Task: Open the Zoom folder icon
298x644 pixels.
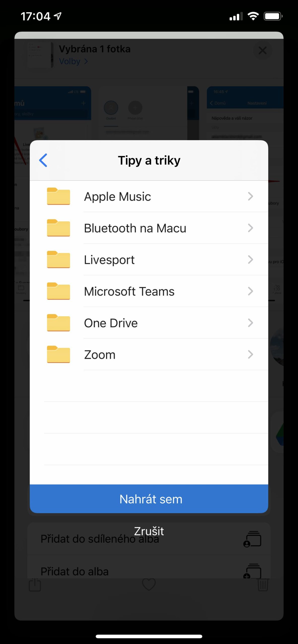Action: [x=58, y=354]
